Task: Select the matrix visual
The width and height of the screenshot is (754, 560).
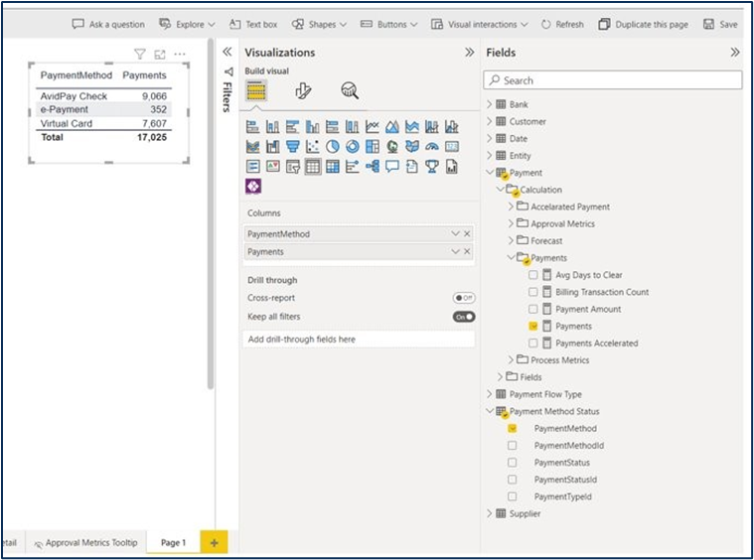Action: point(332,167)
